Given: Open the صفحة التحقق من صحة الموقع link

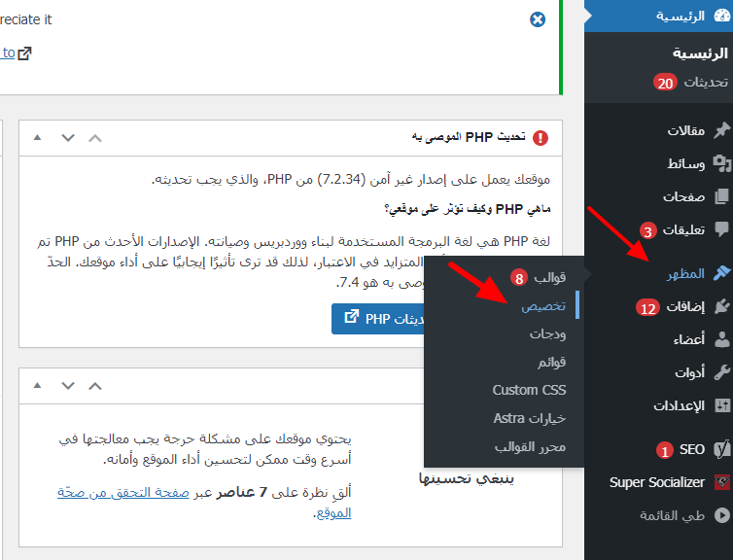Looking at the screenshot, I should 123,492.
